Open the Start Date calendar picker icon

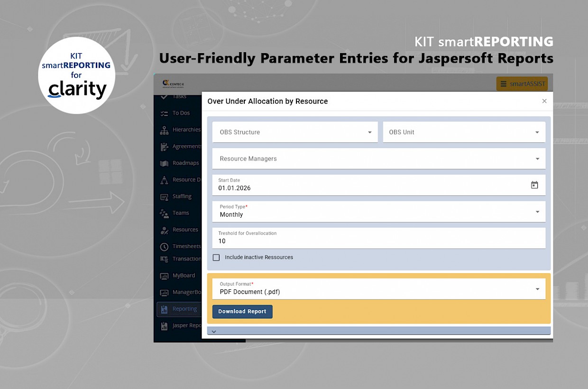coord(534,185)
